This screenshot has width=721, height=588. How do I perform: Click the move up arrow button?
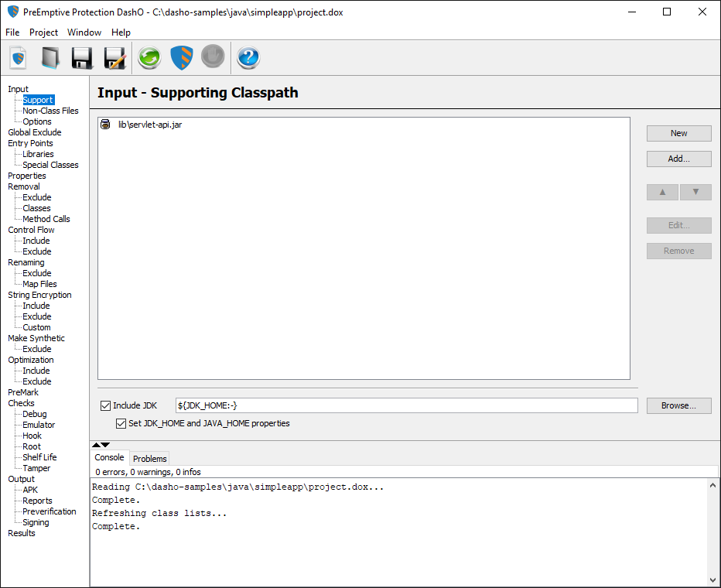[x=662, y=192]
